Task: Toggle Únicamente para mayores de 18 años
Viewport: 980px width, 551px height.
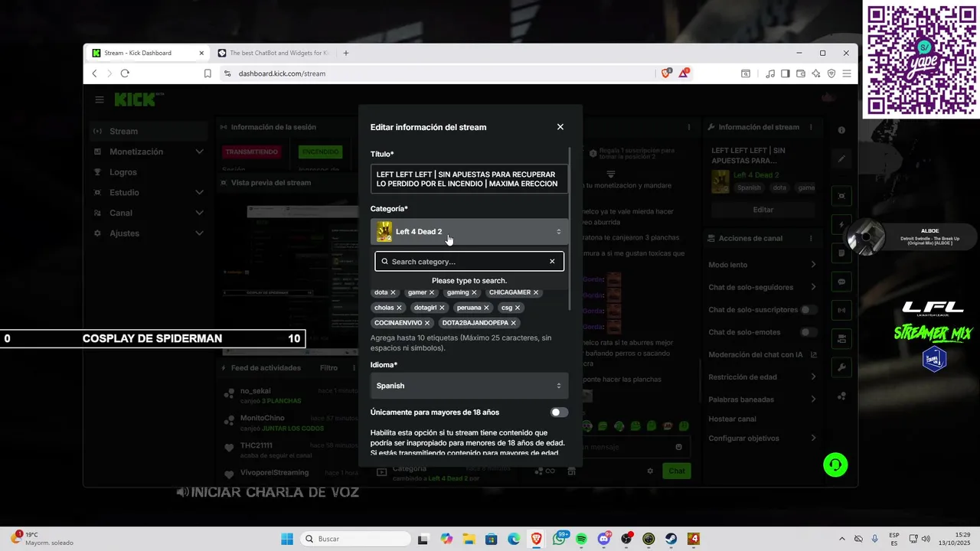Action: (x=559, y=412)
